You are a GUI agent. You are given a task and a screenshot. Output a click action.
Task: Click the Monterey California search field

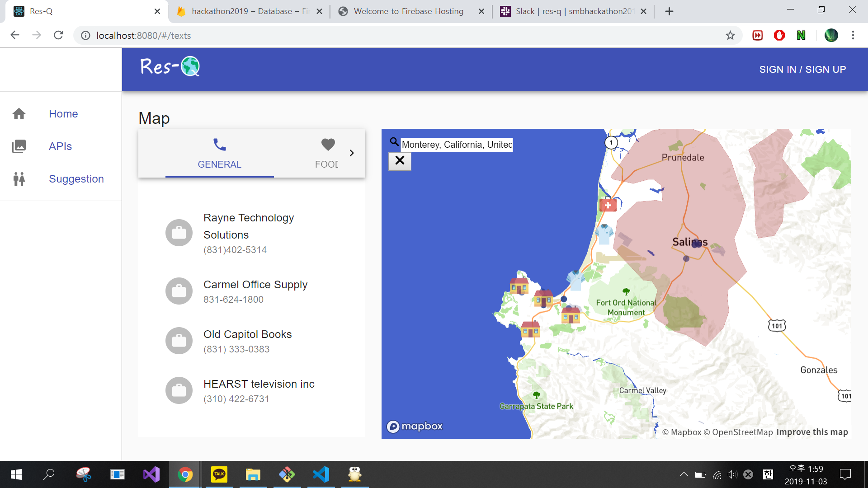[x=457, y=145]
